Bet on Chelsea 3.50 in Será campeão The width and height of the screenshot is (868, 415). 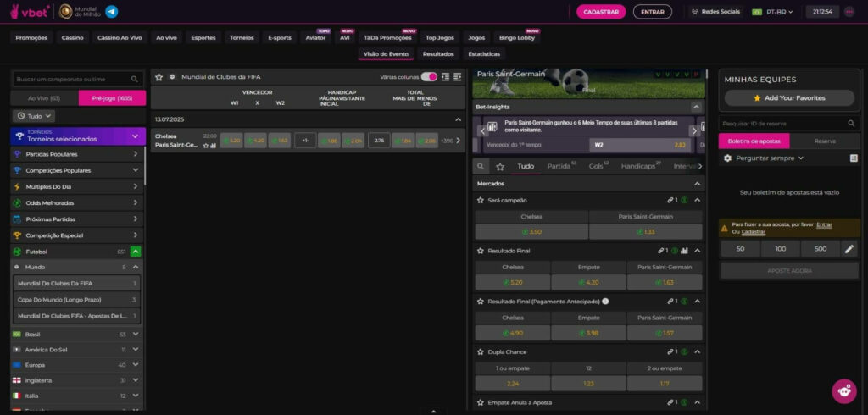[x=531, y=232]
